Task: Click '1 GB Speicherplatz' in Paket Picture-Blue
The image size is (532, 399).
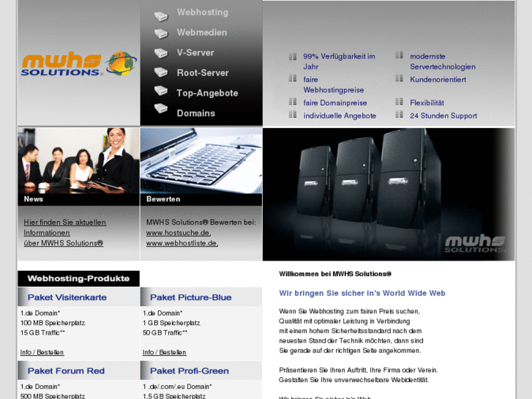Action: 171,323
